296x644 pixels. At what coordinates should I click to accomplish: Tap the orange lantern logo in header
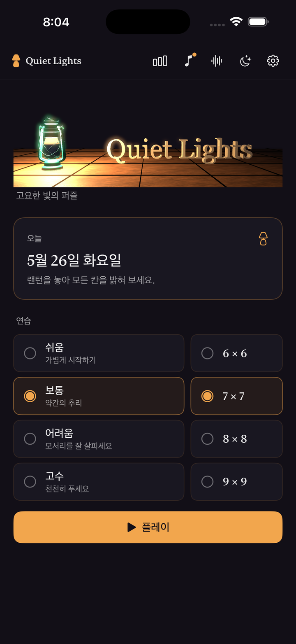(x=16, y=61)
